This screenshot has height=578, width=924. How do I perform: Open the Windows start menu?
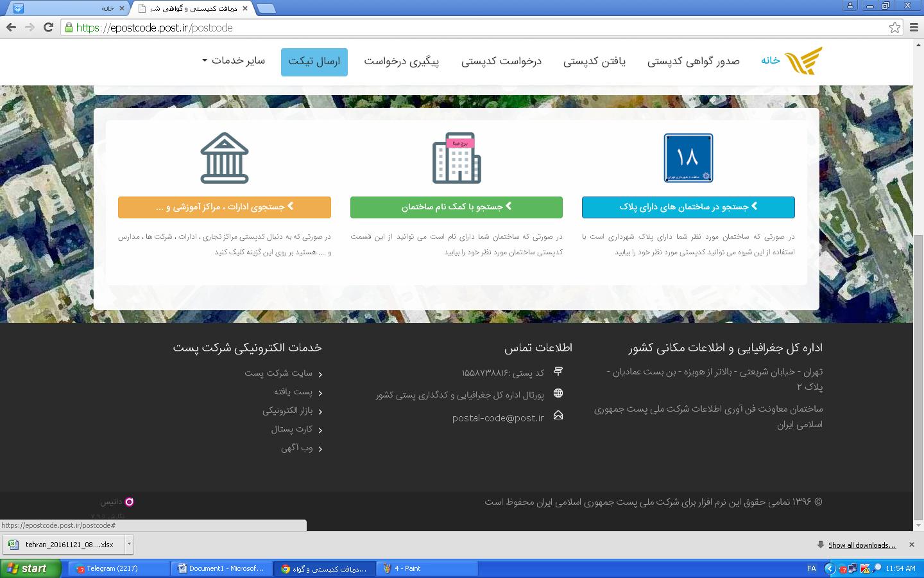[x=30, y=568]
